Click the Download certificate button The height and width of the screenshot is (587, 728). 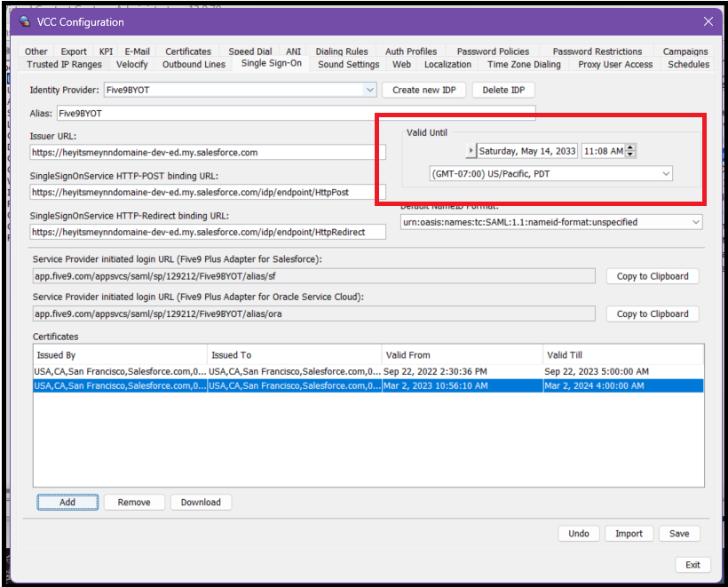(201, 502)
